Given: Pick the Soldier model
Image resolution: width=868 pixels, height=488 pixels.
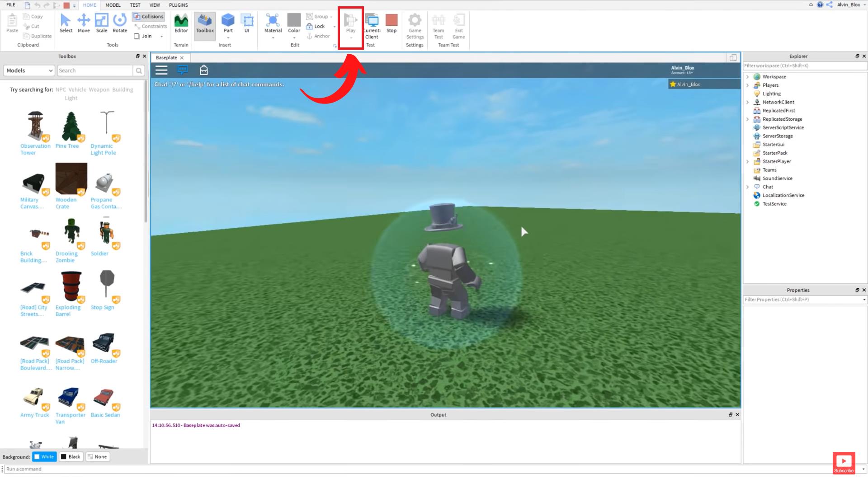Looking at the screenshot, I should tap(106, 237).
